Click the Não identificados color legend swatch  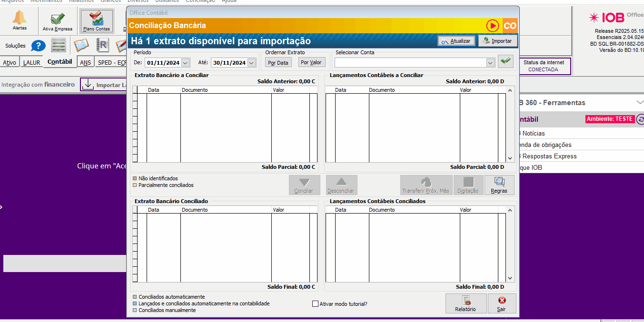point(135,178)
